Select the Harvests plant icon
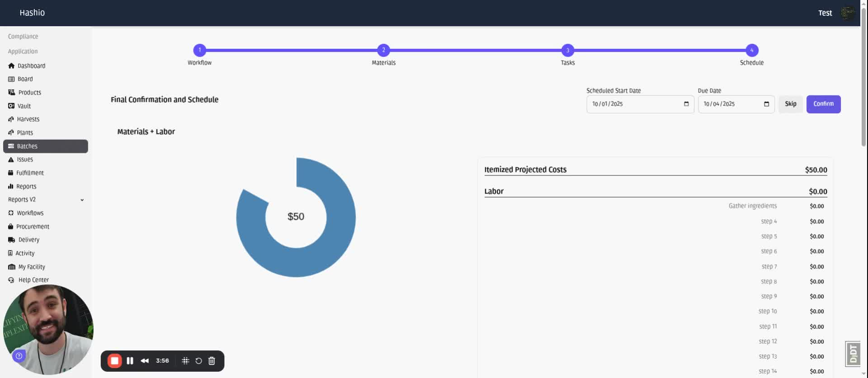Screen dimensions: 868x378 [11, 119]
